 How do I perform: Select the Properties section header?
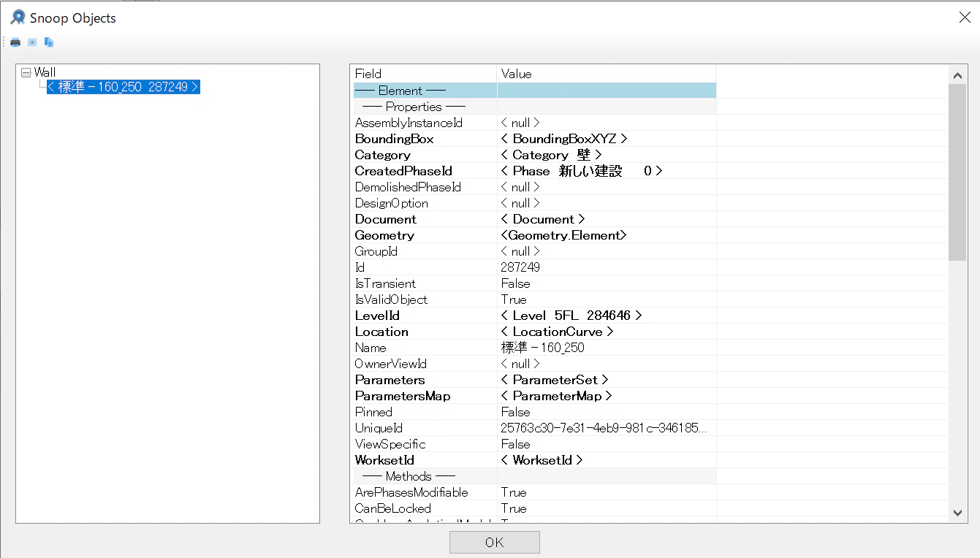[414, 107]
